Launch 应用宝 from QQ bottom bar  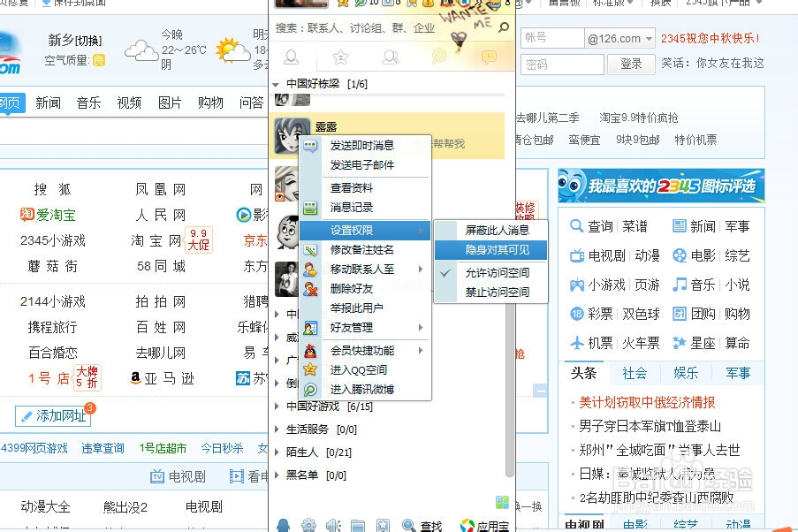pyautogui.click(x=484, y=526)
